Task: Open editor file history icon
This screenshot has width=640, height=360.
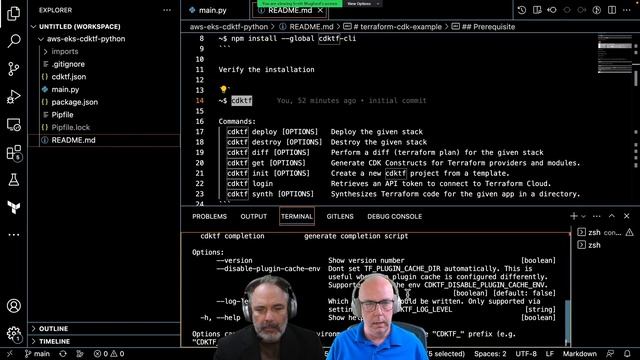Action: coord(522,10)
